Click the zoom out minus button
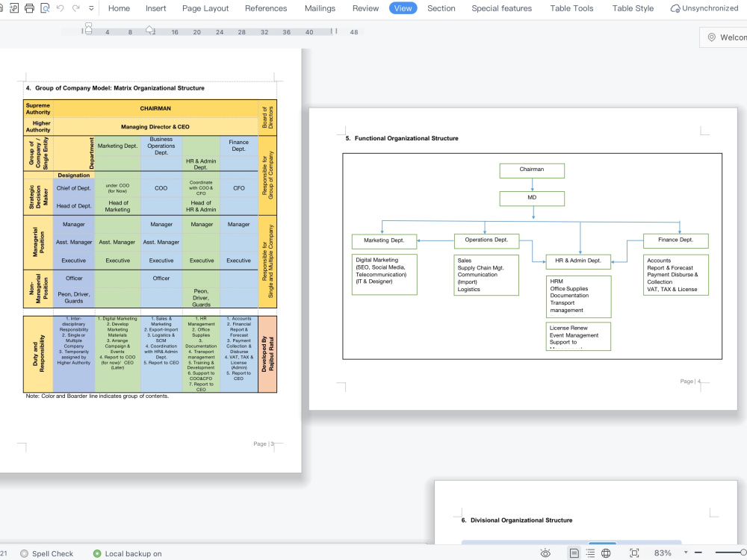 (698, 553)
